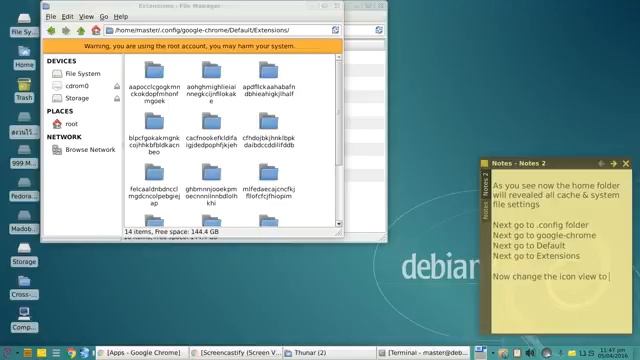Select folder apdfllckaahabafndbhieahigkjlhalf
This screenshot has width=640, height=360.
pyautogui.click(x=269, y=79)
